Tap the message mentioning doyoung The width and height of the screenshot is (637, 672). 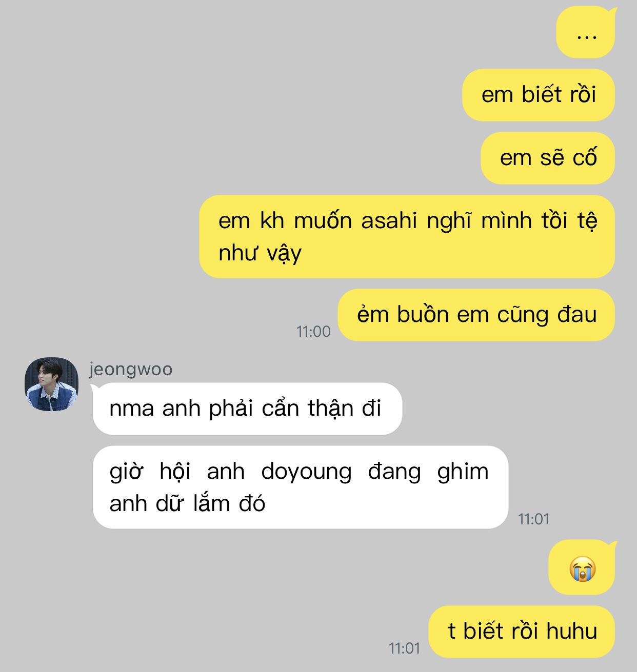coord(301,487)
